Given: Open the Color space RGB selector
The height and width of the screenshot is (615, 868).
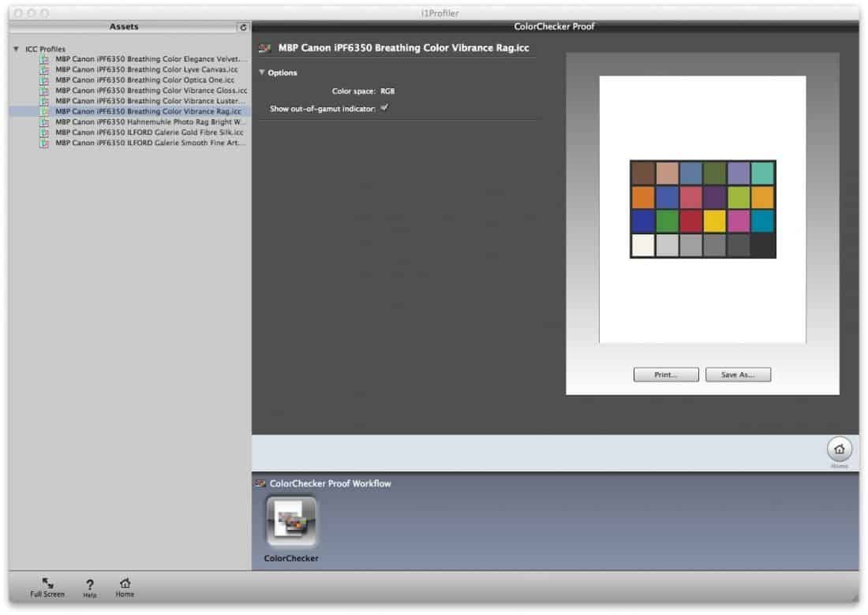Looking at the screenshot, I should (387, 91).
